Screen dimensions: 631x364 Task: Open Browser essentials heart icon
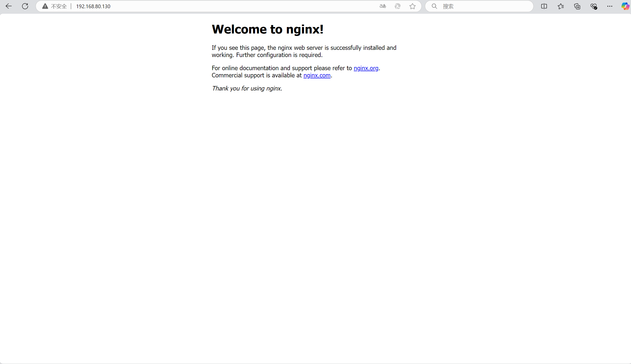pos(594,6)
